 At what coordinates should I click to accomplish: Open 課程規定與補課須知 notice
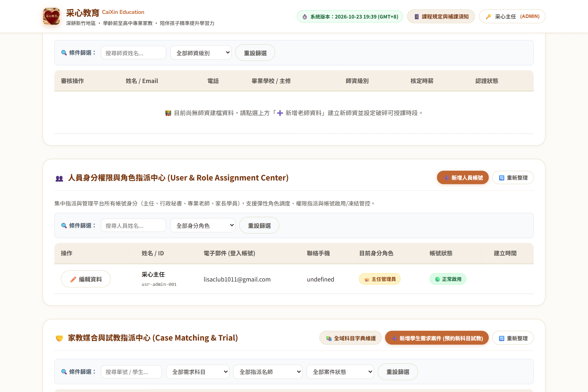tap(441, 17)
